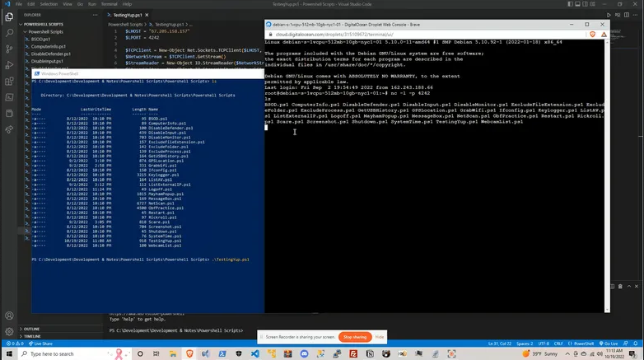The image size is (644, 360).
Task: Open Customize Layout icon in VS Code title bar
Action: click(x=592, y=4)
